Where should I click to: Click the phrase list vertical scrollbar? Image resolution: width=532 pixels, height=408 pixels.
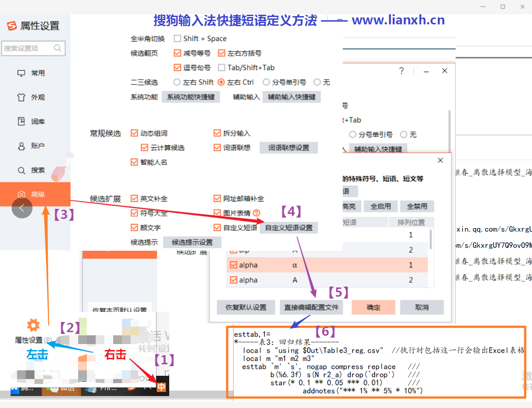pos(431,239)
